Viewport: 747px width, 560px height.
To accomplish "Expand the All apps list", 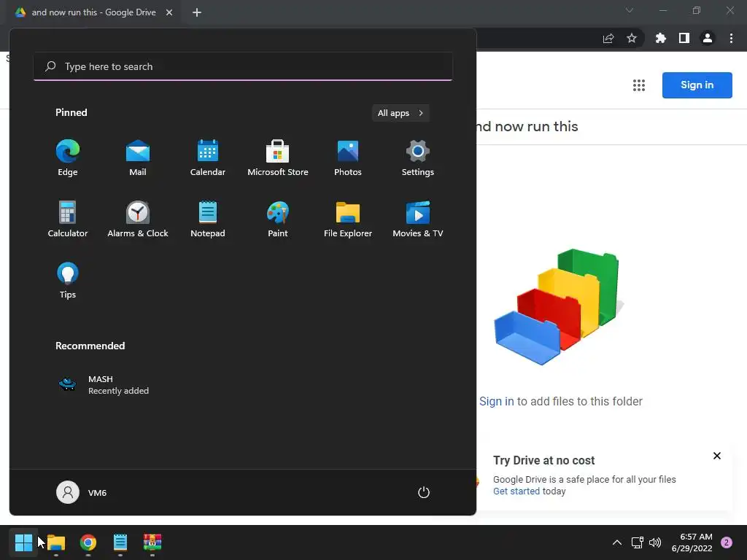I will [x=400, y=113].
